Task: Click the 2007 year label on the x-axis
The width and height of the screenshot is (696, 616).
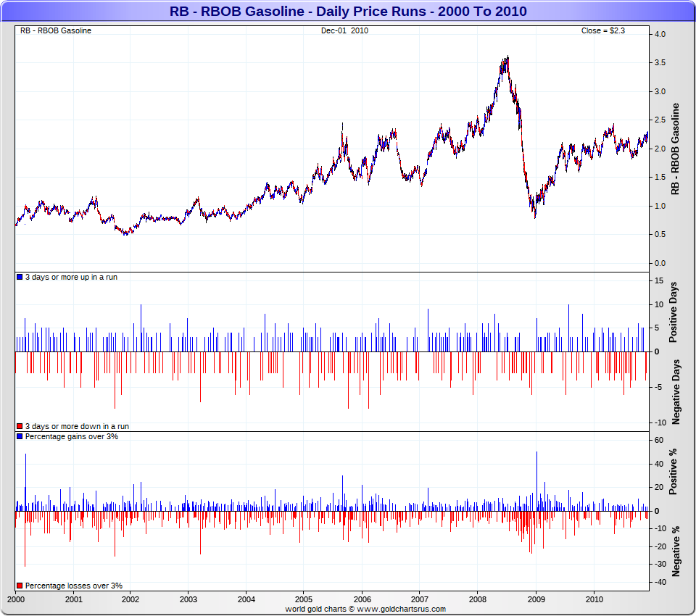Action: coord(420,599)
